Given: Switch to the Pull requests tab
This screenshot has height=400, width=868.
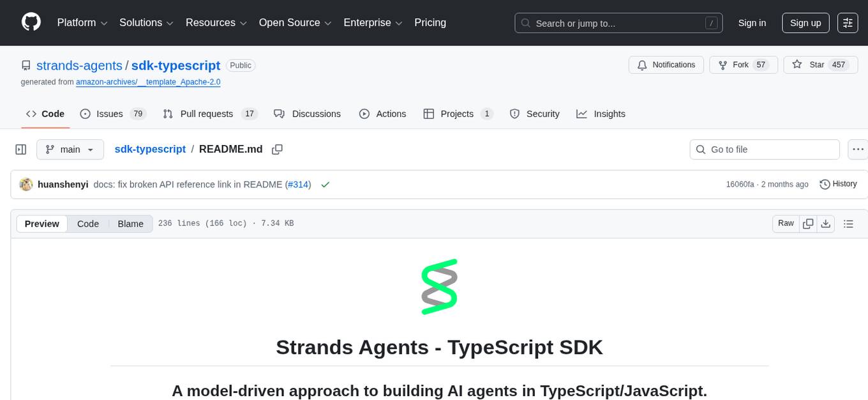Looking at the screenshot, I should [x=206, y=114].
